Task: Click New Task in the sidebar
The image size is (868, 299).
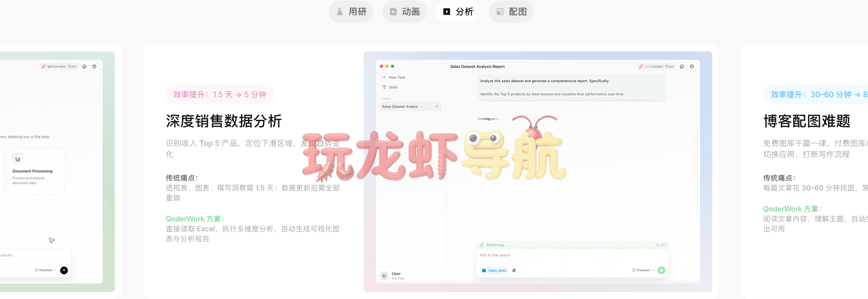Action: 397,77
